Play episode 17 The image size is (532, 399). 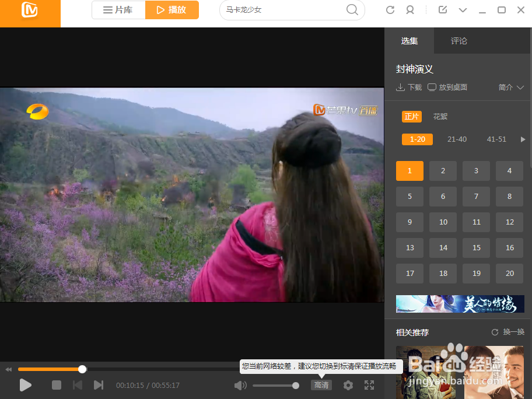coord(409,274)
